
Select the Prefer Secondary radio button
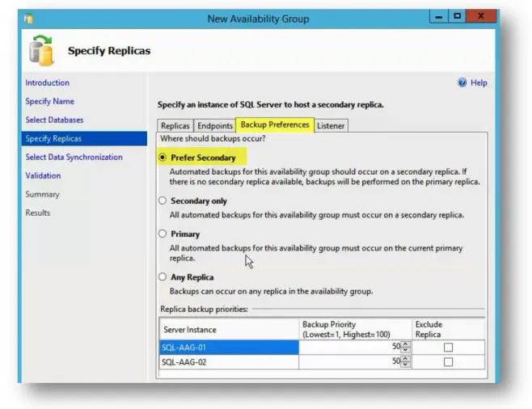pyautogui.click(x=163, y=158)
